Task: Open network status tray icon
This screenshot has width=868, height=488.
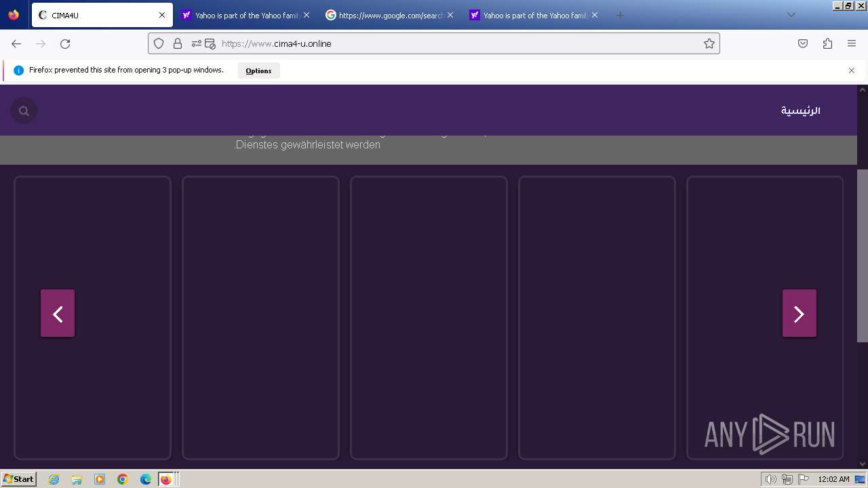Action: (x=787, y=479)
